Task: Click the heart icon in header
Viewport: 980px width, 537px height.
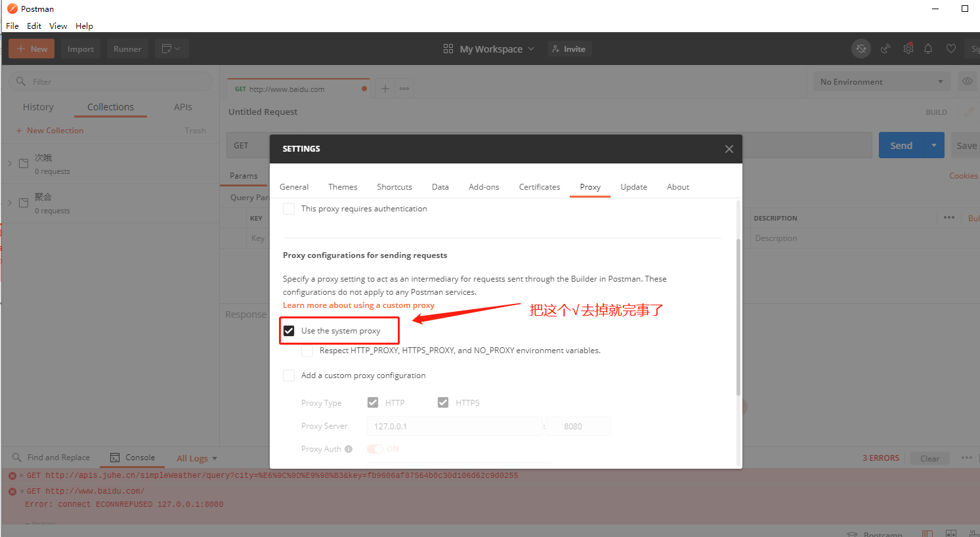Action: tap(950, 49)
